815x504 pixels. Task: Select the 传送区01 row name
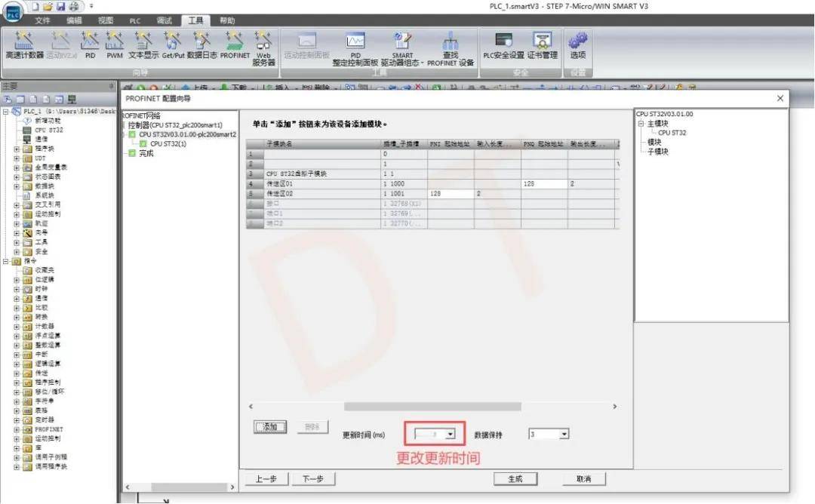click(280, 184)
